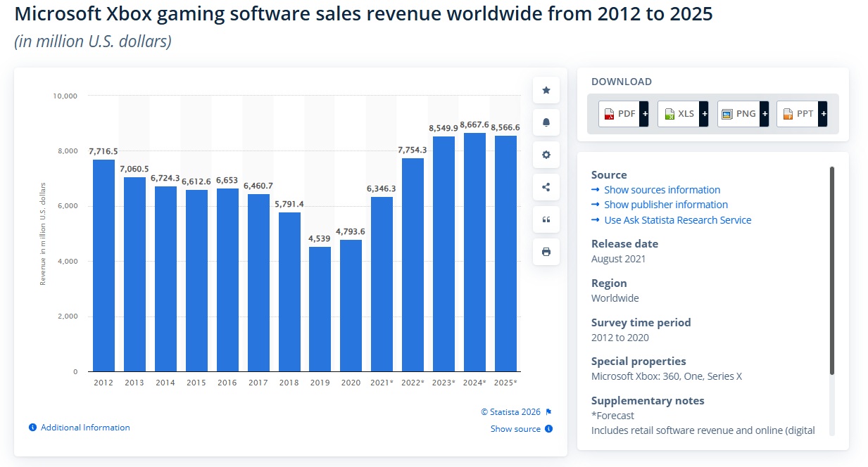
Task: Expand XLS download plus button
Action: point(703,114)
